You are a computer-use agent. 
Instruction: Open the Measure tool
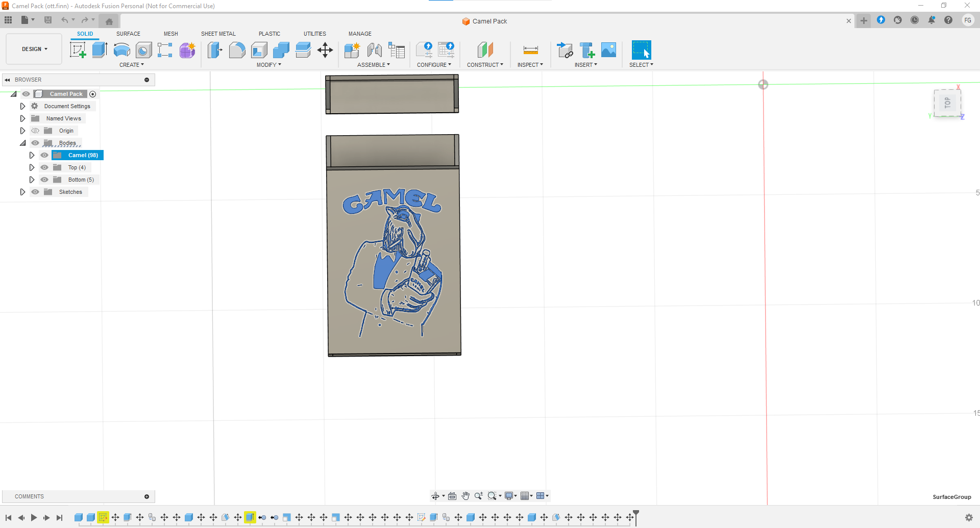point(530,50)
